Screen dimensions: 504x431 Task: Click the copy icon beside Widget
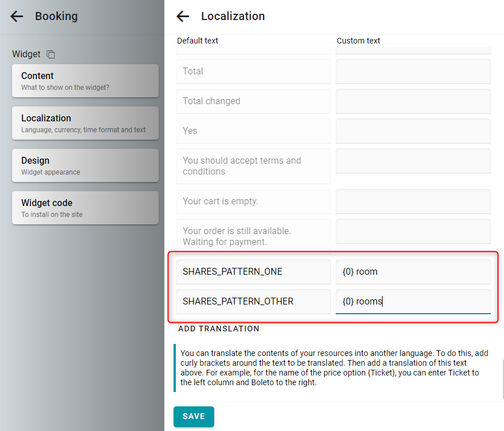tap(51, 54)
